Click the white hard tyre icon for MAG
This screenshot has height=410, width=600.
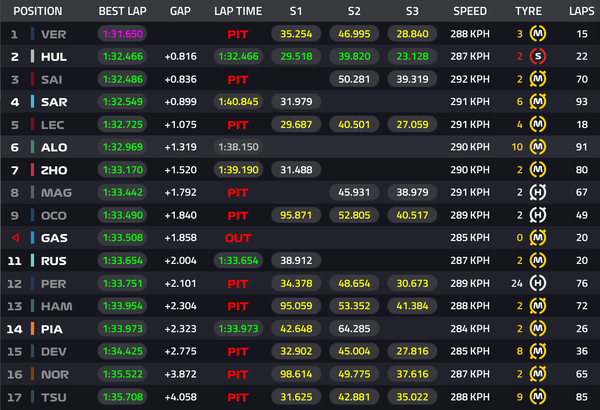539,192
